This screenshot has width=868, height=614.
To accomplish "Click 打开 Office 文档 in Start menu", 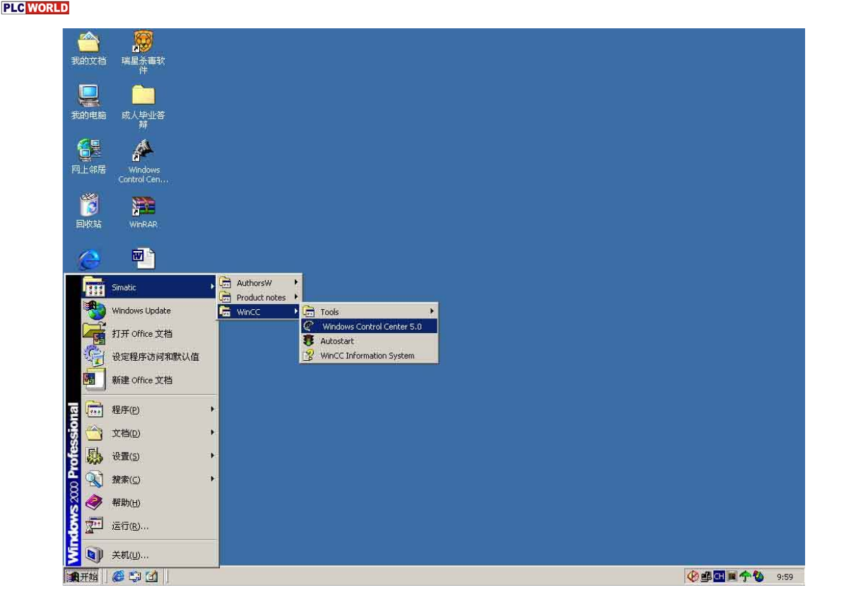I will tap(149, 333).
